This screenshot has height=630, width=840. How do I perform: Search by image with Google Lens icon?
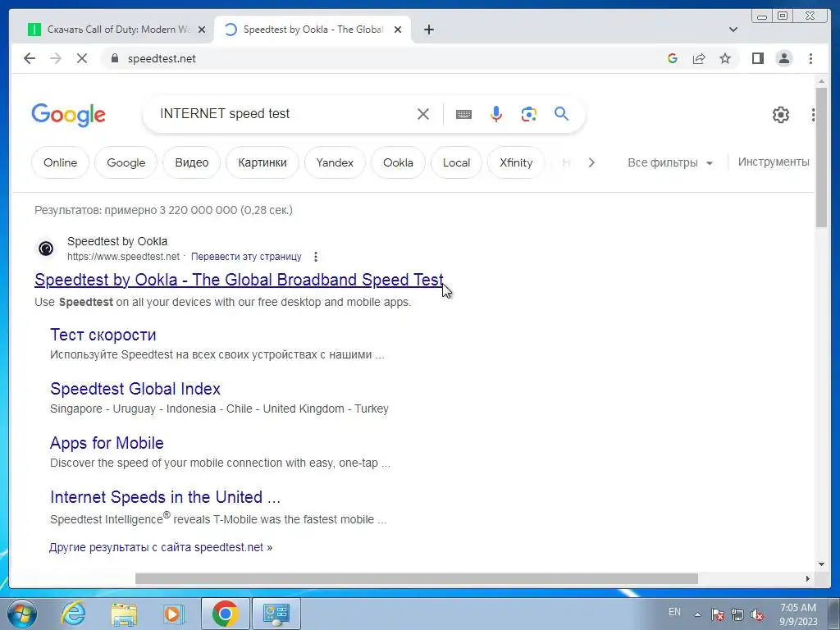click(529, 113)
